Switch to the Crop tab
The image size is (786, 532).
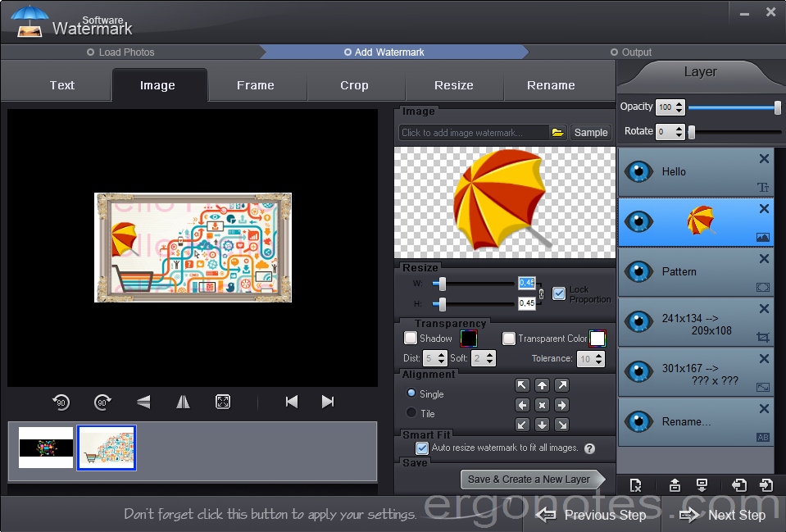point(354,85)
